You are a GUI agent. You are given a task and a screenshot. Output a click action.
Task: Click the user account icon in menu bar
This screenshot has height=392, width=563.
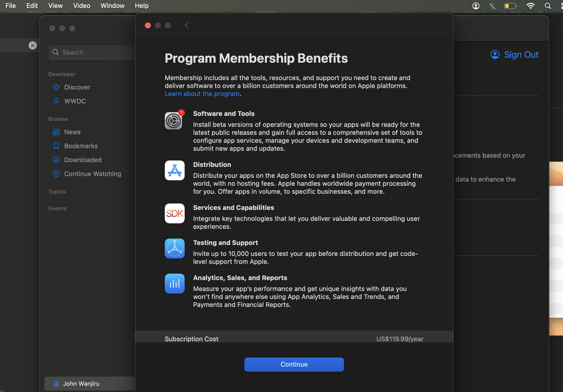(476, 6)
